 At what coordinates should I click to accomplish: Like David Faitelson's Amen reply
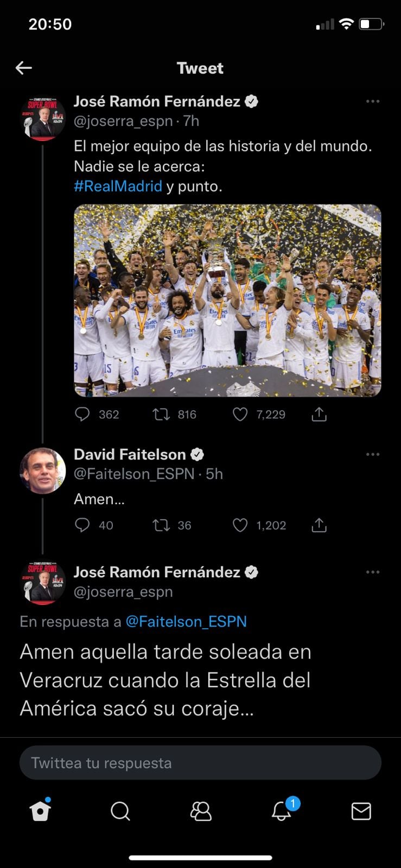(240, 525)
